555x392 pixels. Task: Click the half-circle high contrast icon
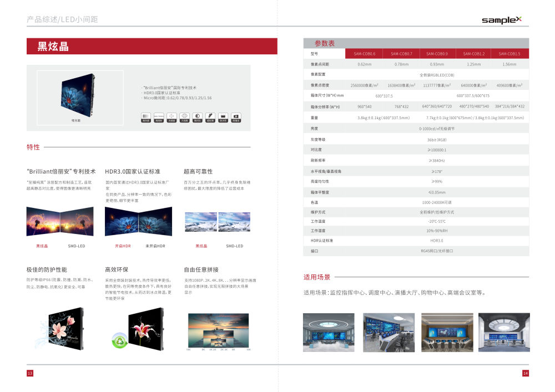(x=198, y=116)
